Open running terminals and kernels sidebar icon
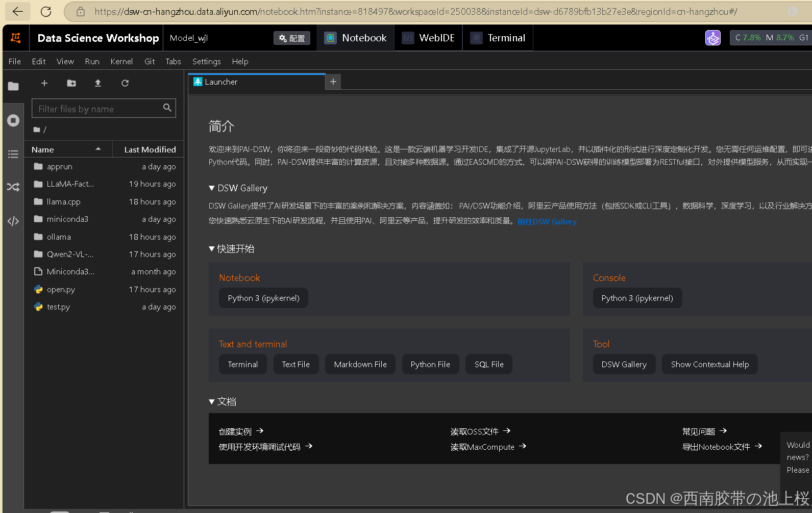 [13, 120]
